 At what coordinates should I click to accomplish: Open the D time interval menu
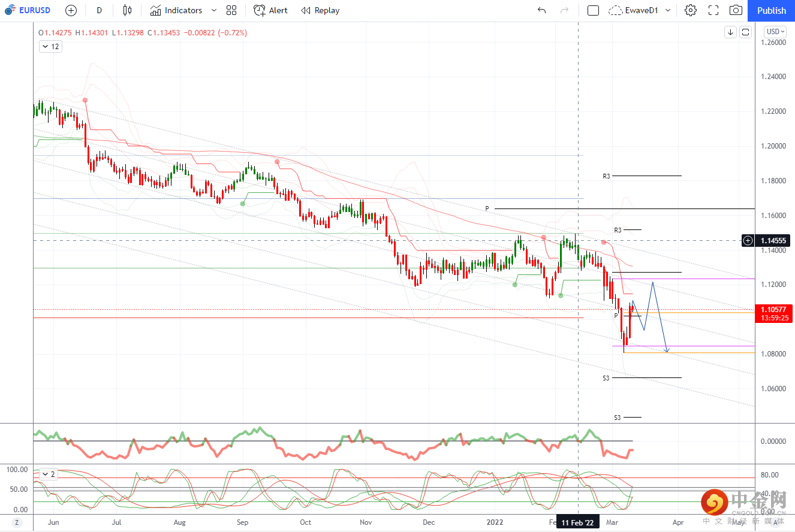99,10
